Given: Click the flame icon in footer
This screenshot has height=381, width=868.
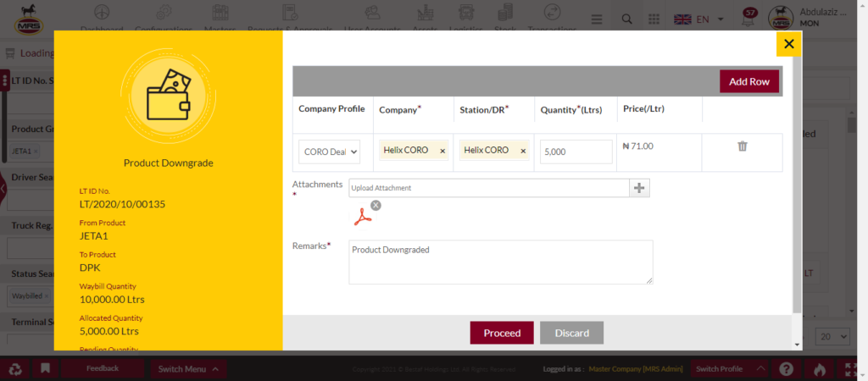Looking at the screenshot, I should point(819,369).
